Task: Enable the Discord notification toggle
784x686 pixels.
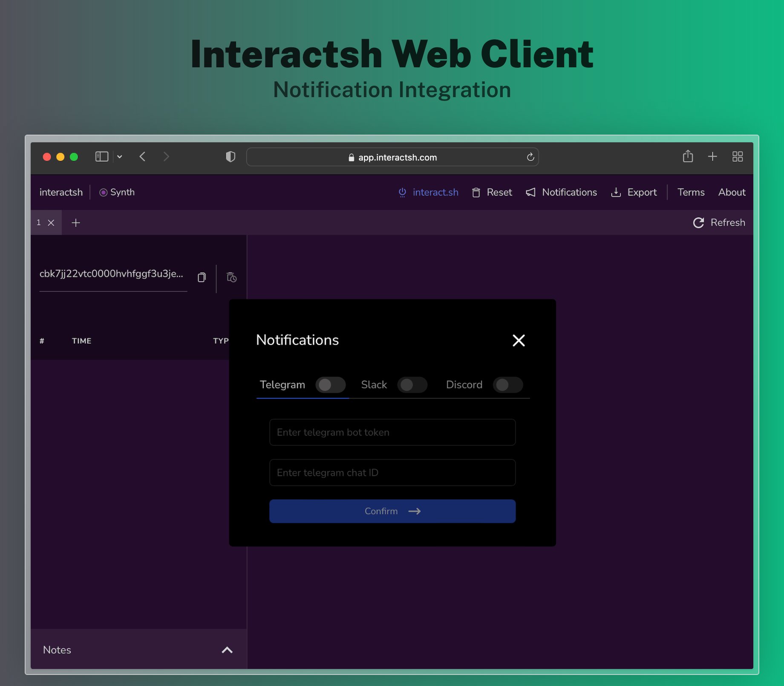Action: 508,385
